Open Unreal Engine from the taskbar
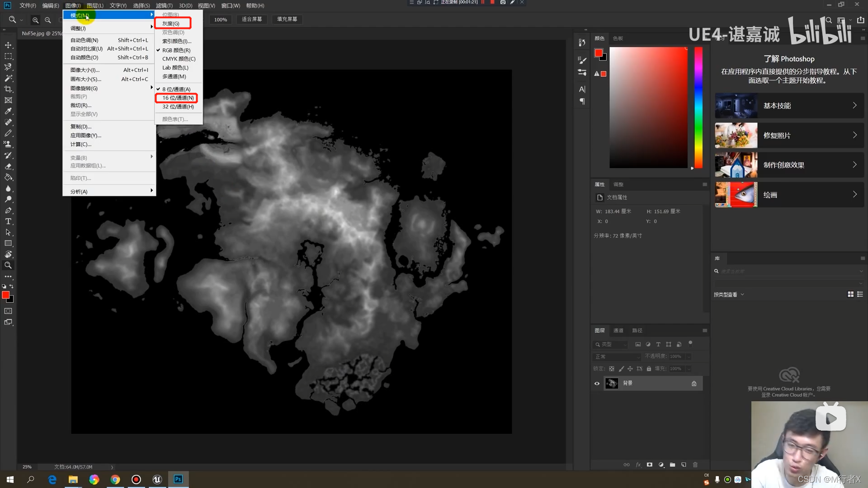868x488 pixels. click(157, 479)
